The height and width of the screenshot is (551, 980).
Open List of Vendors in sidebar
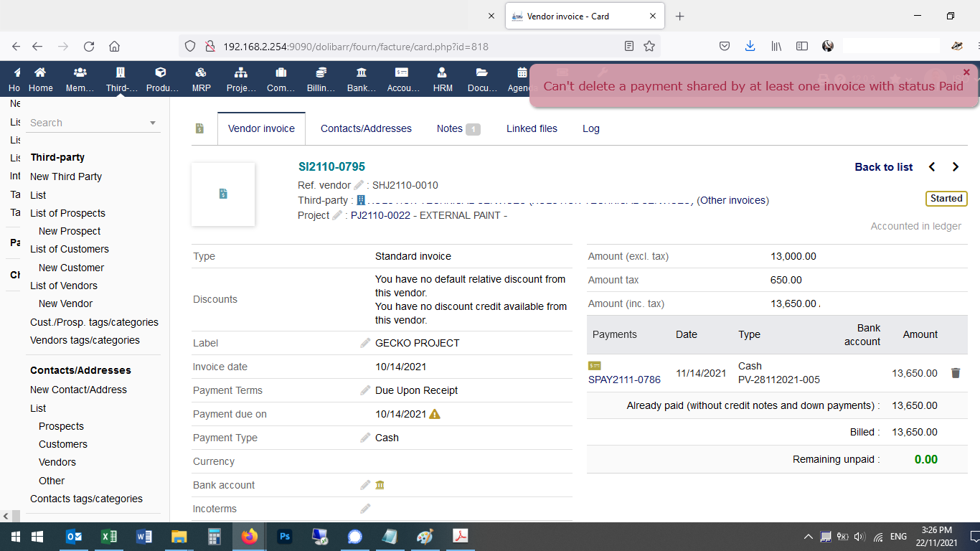pos(64,286)
